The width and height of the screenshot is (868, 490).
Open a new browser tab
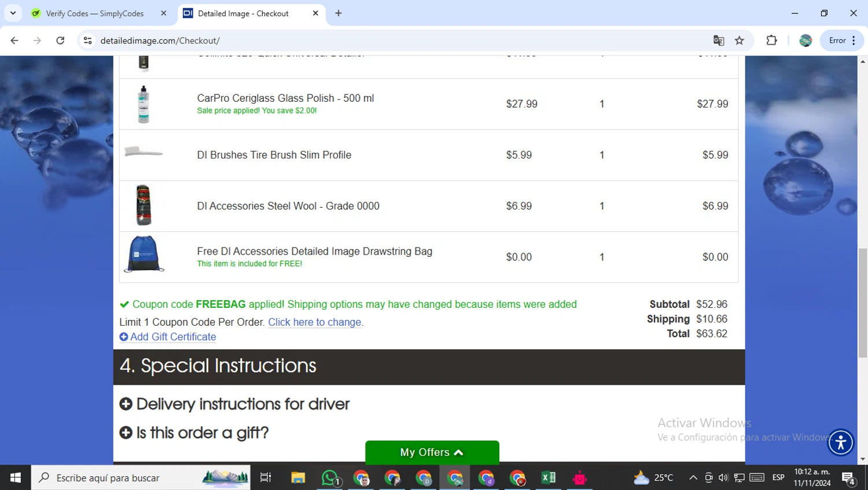click(x=339, y=13)
